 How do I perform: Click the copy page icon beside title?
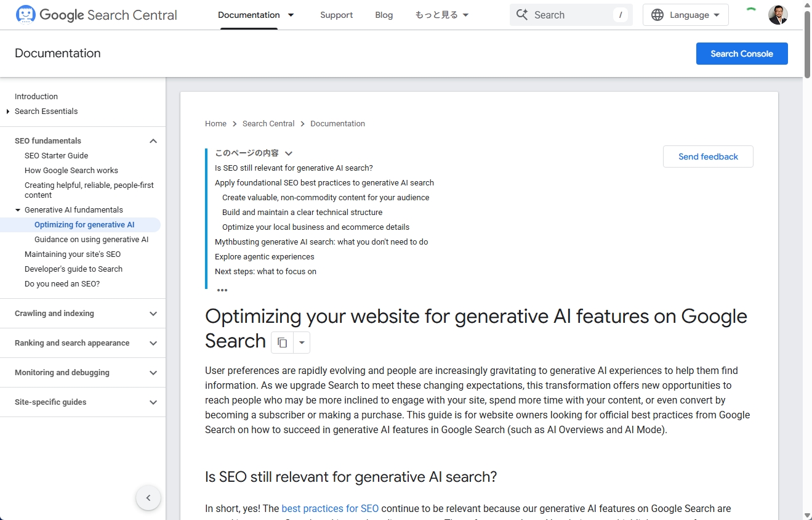[282, 343]
